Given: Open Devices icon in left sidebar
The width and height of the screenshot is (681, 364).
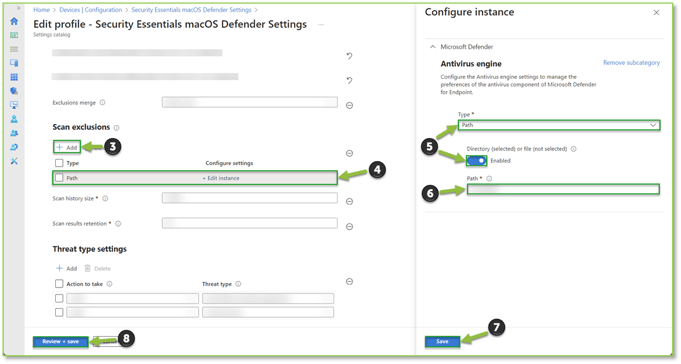Looking at the screenshot, I should pos(14,63).
